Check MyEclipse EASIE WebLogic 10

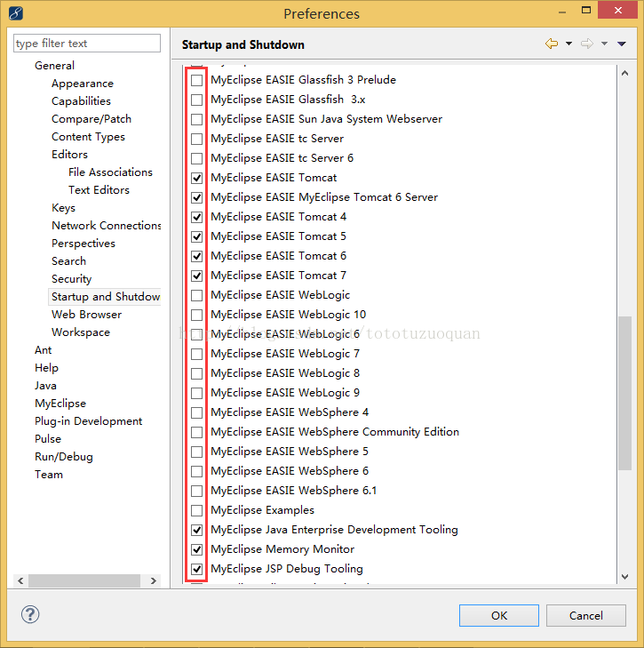[x=197, y=315]
